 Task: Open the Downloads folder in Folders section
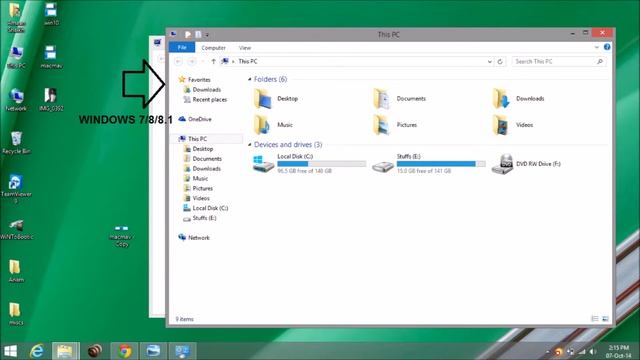(x=502, y=99)
